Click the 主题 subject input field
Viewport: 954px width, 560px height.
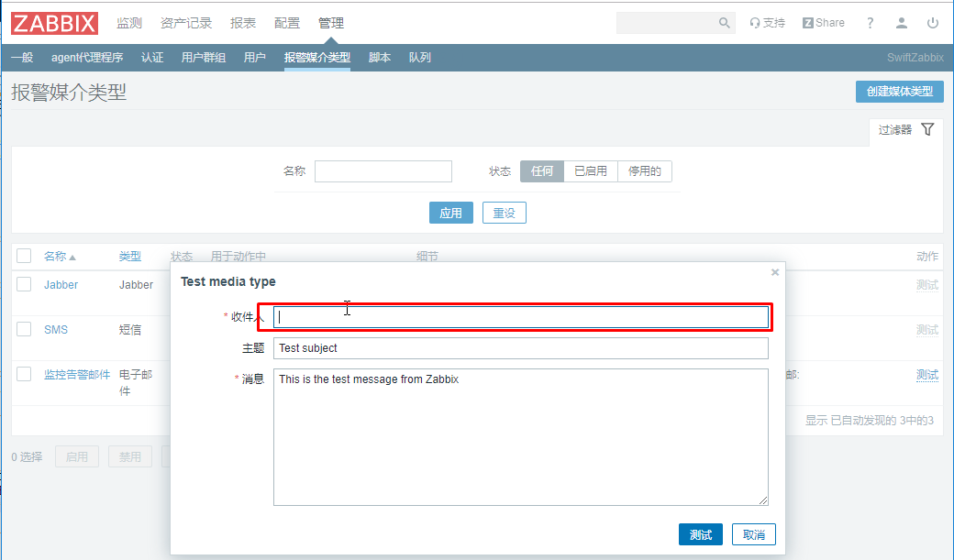pos(521,348)
